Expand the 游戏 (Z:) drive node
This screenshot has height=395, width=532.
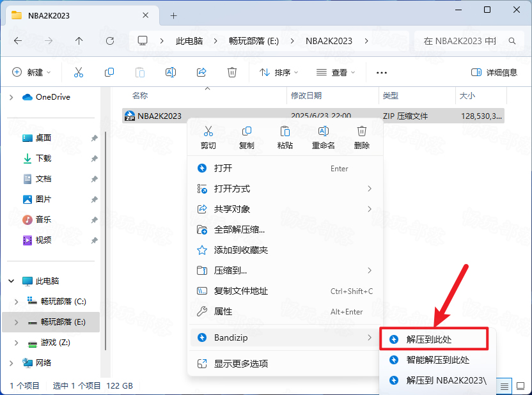point(16,343)
